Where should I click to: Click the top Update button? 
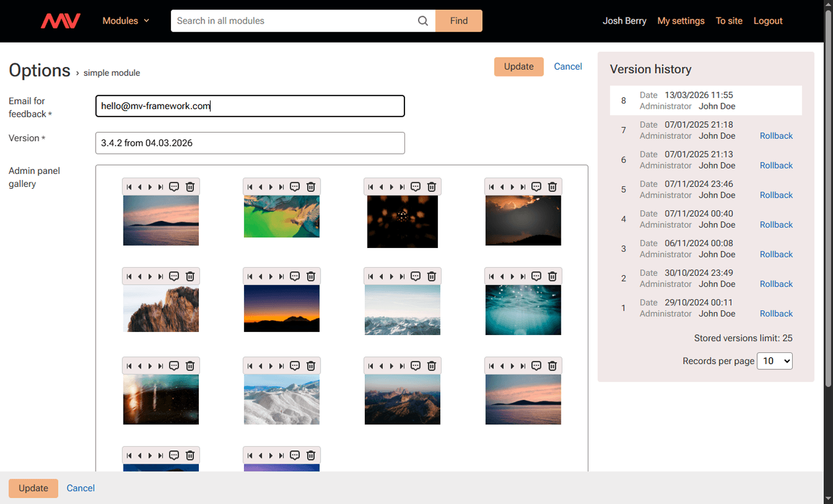[x=518, y=67]
